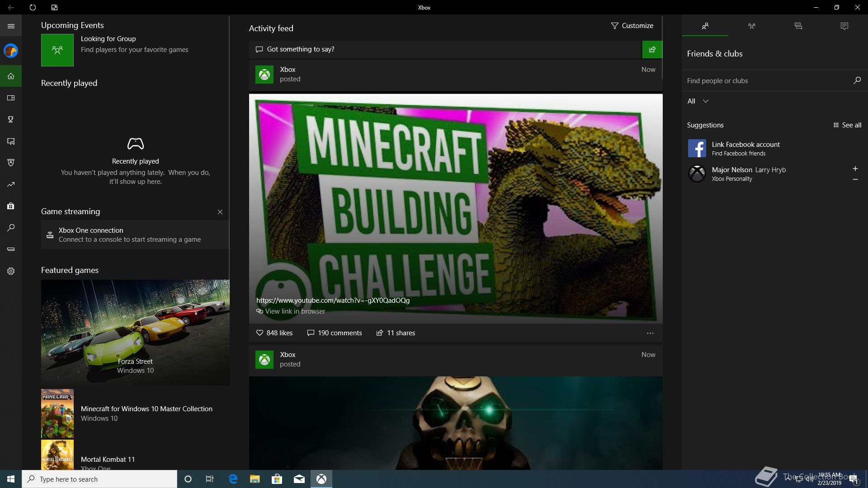Image resolution: width=868 pixels, height=488 pixels.
Task: Click the Xbox app taskbar icon
Action: 321,479
